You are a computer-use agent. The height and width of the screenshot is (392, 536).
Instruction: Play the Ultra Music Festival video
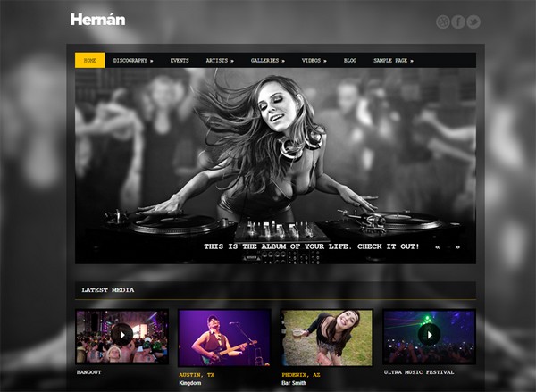click(429, 335)
